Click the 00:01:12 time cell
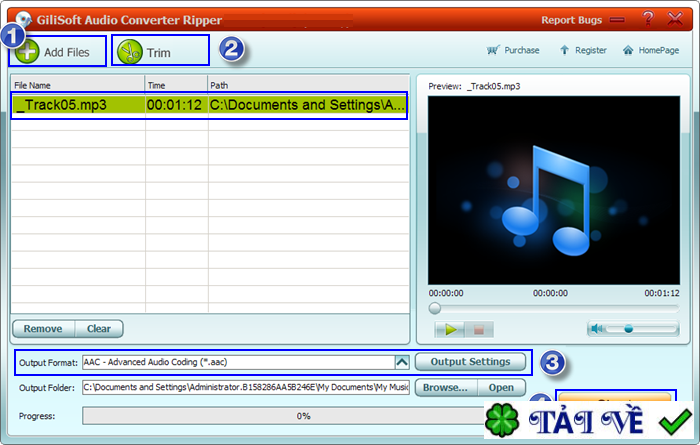 point(174,105)
